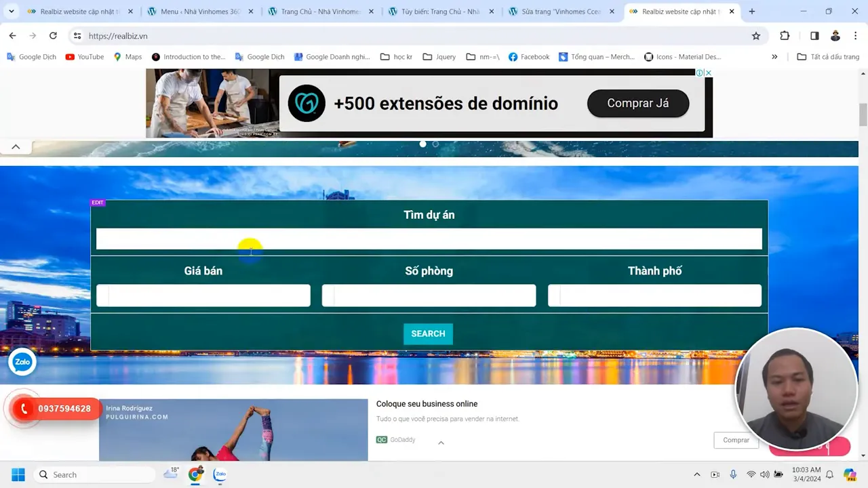Click the browser Forward arrow
The image size is (868, 488).
click(33, 36)
